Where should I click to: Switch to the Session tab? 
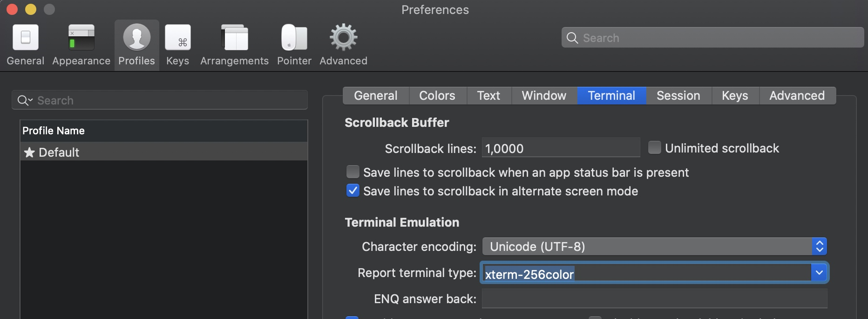pos(678,96)
